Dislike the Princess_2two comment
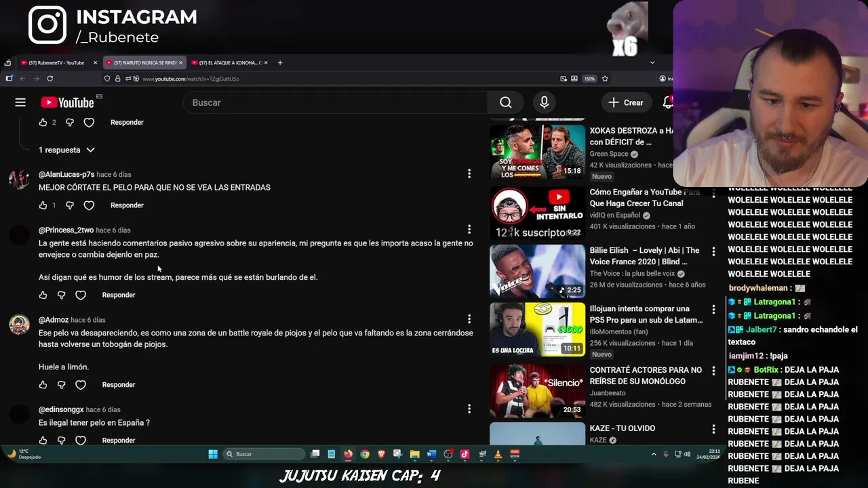The width and height of the screenshot is (868, 488). (61, 295)
